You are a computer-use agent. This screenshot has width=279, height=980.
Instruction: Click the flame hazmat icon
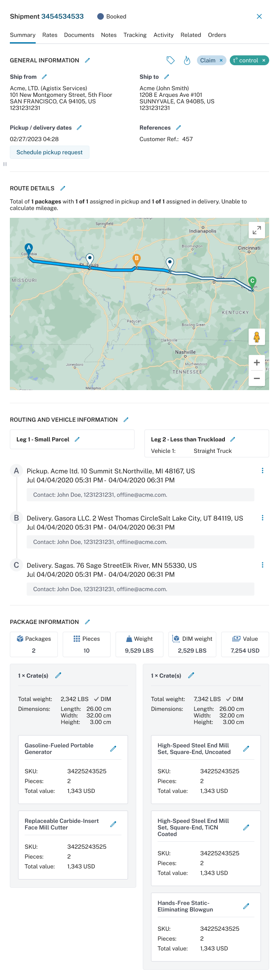[187, 60]
